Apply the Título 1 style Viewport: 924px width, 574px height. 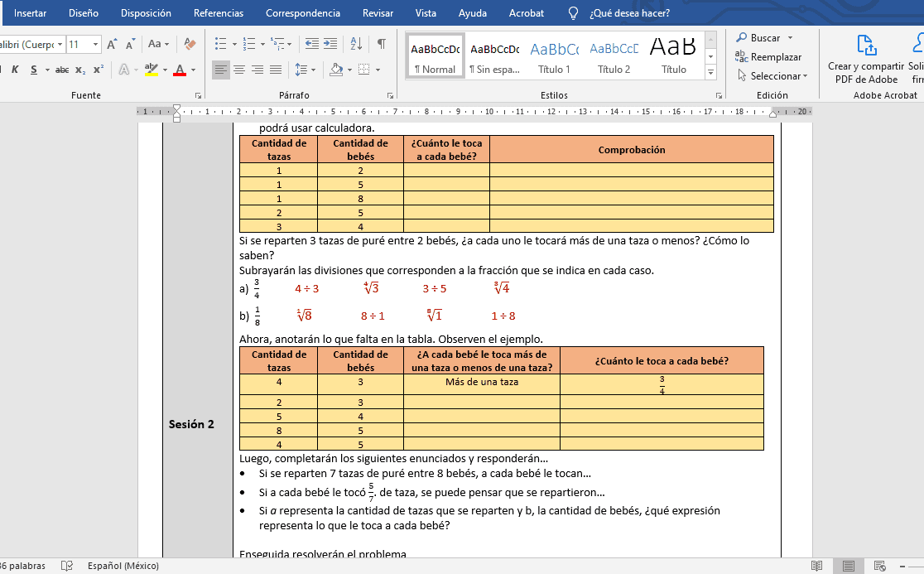[x=554, y=56]
